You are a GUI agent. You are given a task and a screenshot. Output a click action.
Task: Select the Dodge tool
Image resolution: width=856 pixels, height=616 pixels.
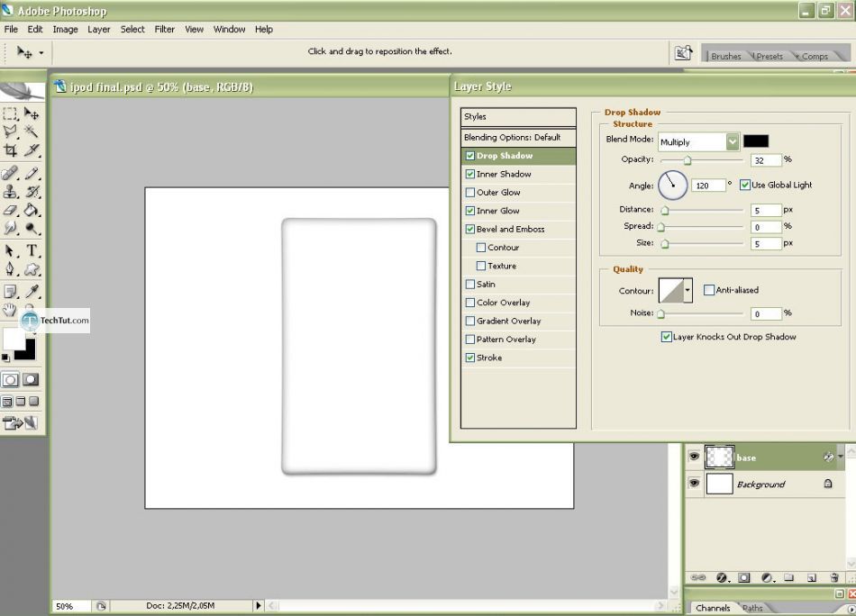(x=32, y=228)
